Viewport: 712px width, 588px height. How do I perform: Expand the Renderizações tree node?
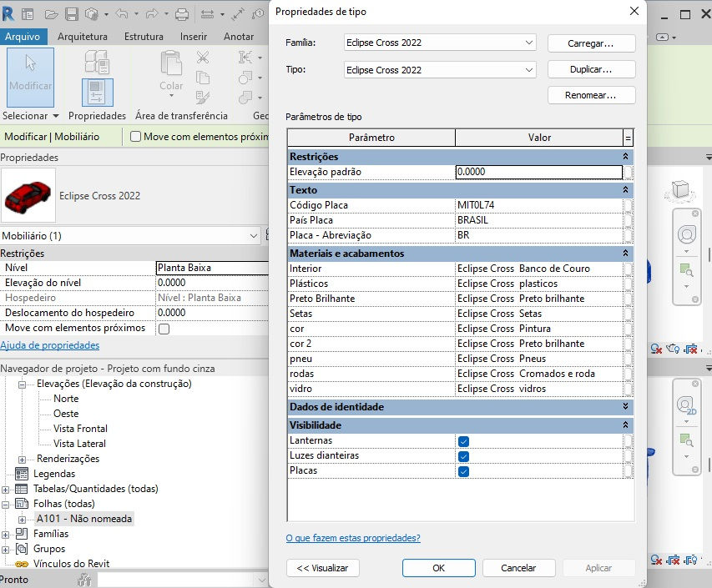pos(22,460)
